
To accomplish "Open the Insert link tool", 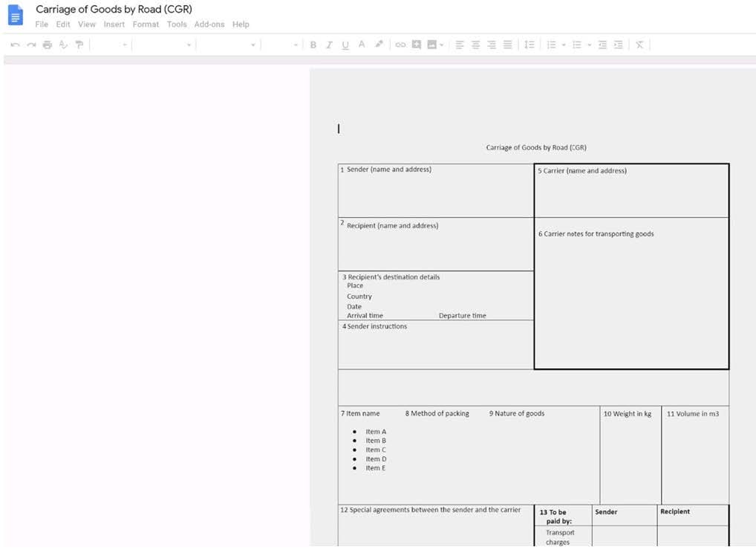I will (400, 45).
